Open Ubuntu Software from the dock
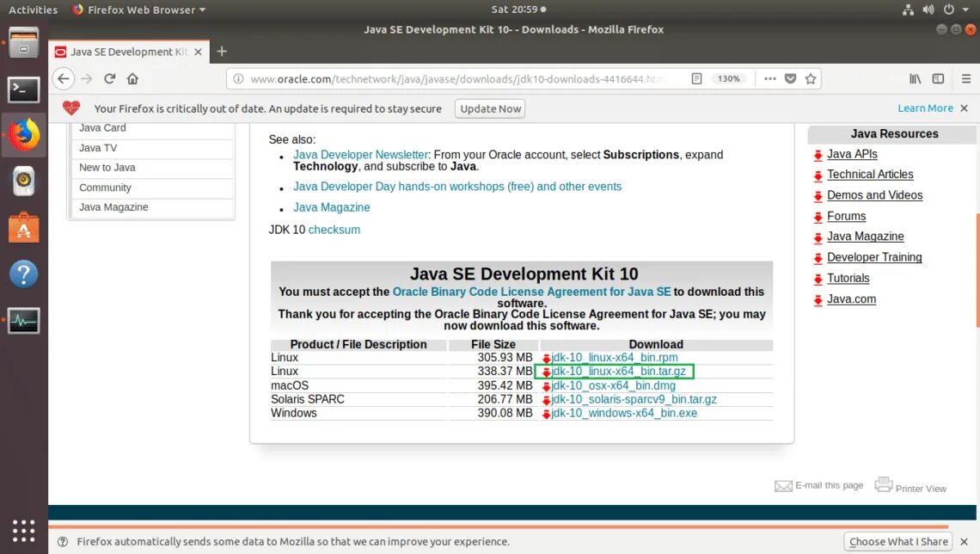This screenshot has width=980, height=554. click(24, 228)
